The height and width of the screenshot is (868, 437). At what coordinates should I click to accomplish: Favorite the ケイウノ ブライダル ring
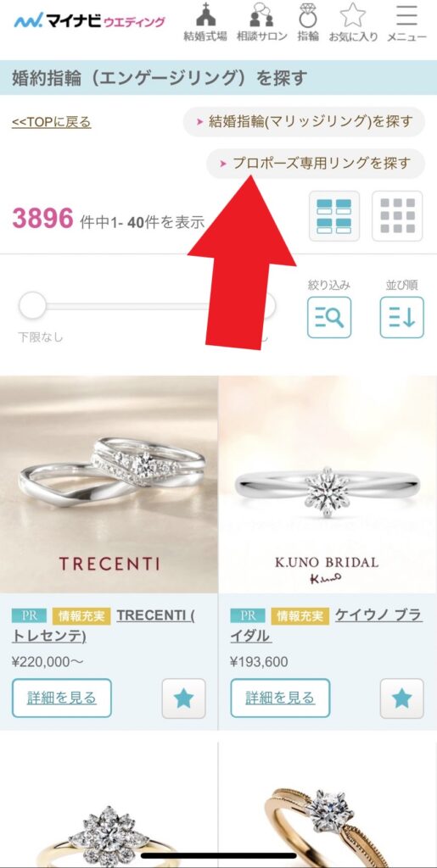coord(402,698)
